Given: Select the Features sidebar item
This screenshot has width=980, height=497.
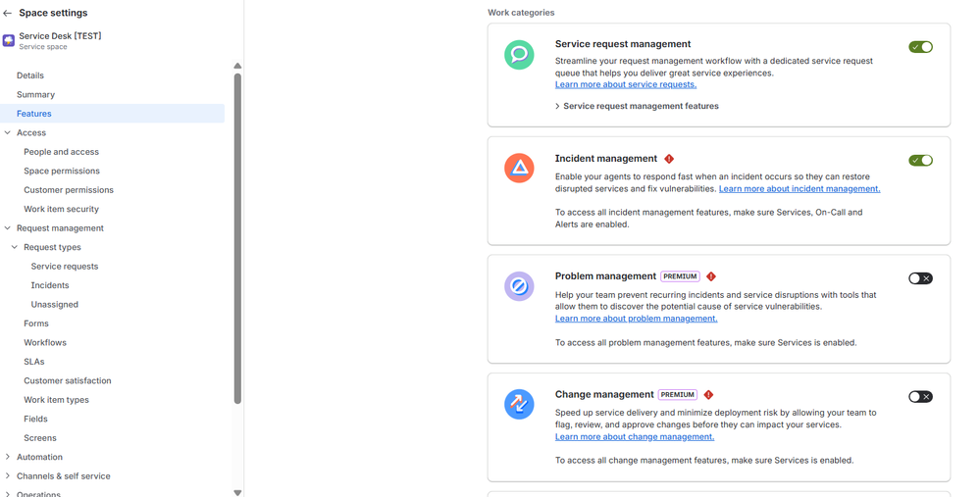Looking at the screenshot, I should click(113, 114).
